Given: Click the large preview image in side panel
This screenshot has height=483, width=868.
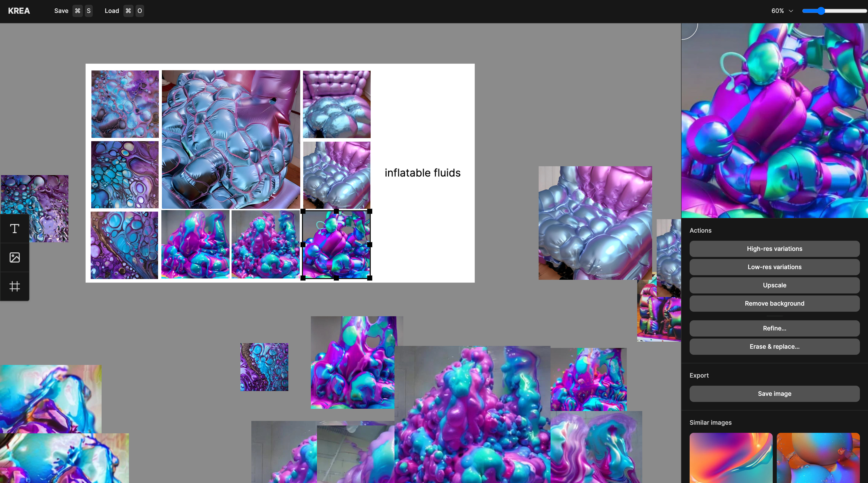Looking at the screenshot, I should (774, 121).
